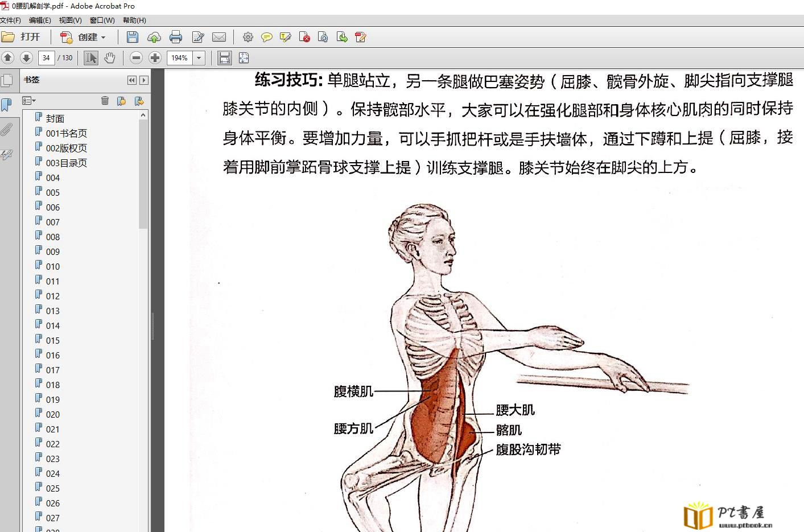Screen dimensions: 804x532
Task: Open the 帮助(H) menu
Action: point(134,20)
